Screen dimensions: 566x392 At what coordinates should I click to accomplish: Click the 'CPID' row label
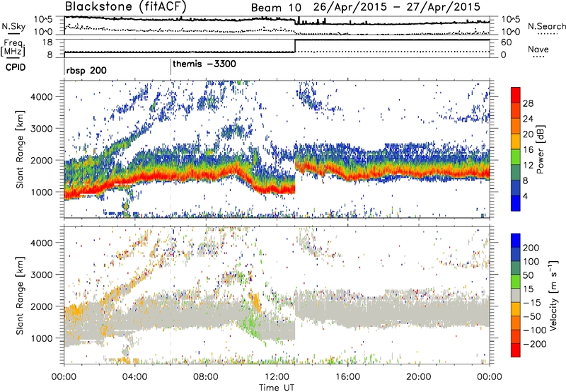[x=16, y=67]
